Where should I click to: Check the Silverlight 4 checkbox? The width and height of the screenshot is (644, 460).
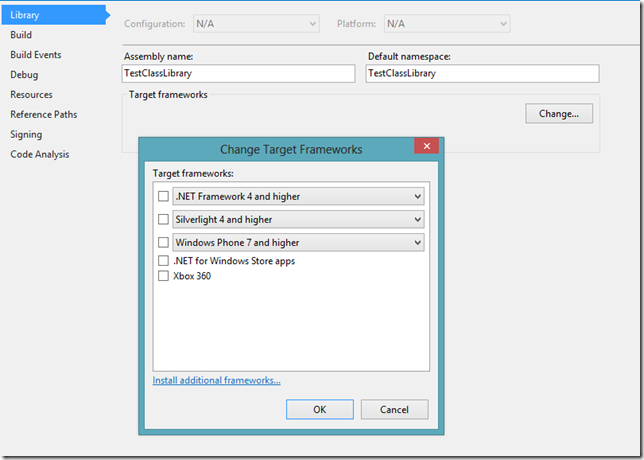tap(163, 219)
